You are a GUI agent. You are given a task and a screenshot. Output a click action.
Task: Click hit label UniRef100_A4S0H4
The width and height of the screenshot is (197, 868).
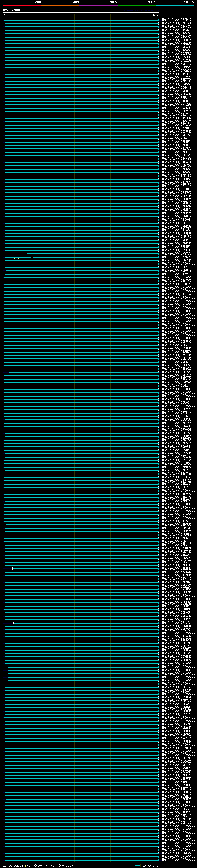pyautogui.click(x=176, y=220)
